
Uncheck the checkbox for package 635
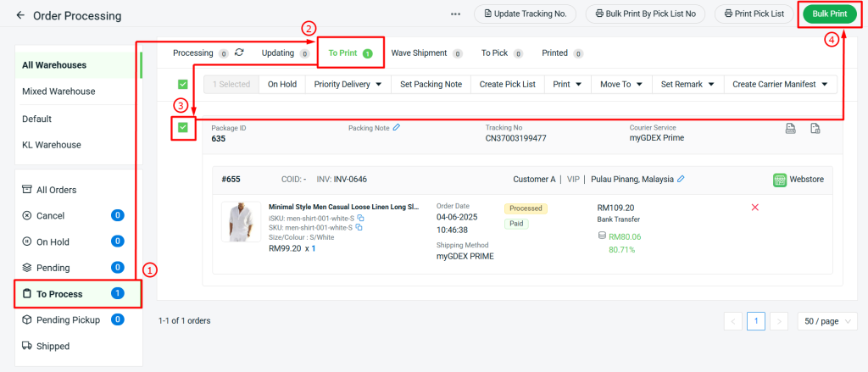point(183,128)
